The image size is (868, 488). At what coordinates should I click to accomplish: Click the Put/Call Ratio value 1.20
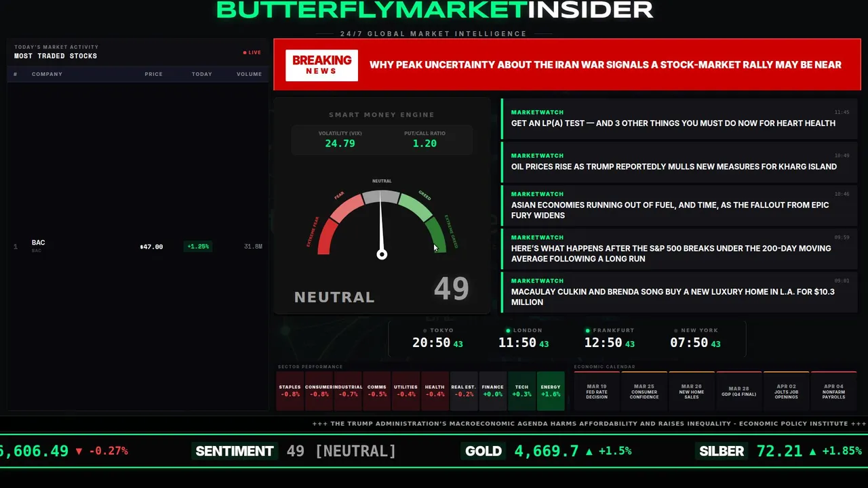(425, 144)
